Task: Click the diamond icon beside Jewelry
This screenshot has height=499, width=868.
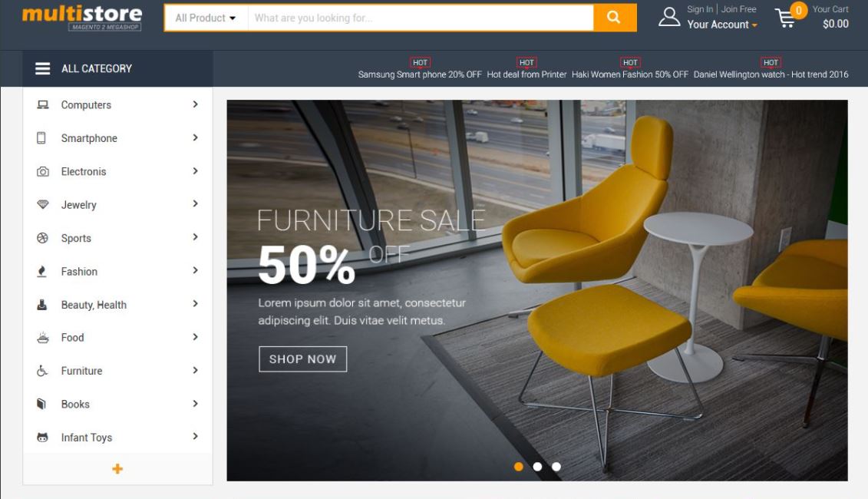Action: (43, 204)
